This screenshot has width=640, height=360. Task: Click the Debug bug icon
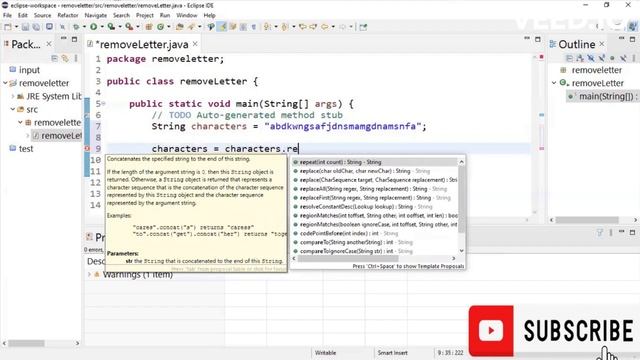click(x=76, y=27)
